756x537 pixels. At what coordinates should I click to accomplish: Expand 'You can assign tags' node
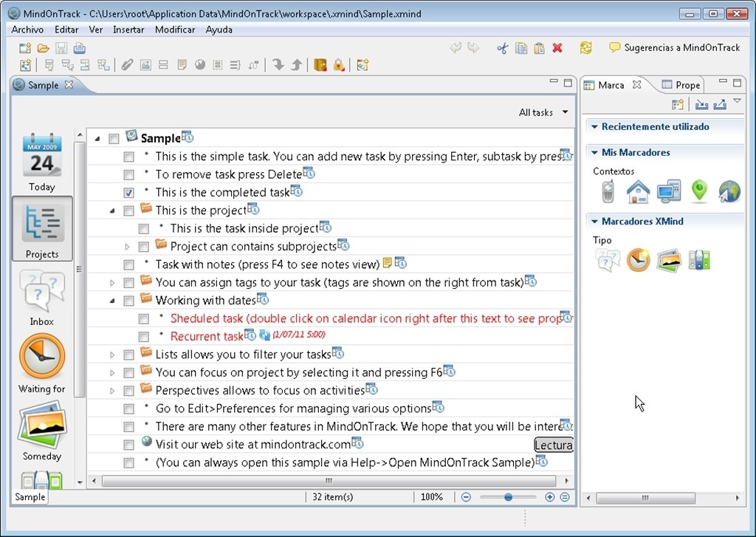pyautogui.click(x=112, y=283)
